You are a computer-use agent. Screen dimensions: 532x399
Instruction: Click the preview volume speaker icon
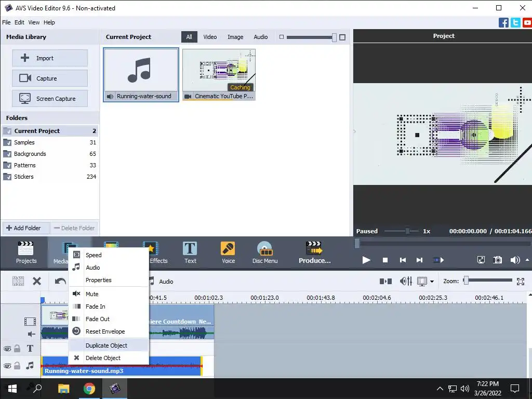tap(515, 260)
